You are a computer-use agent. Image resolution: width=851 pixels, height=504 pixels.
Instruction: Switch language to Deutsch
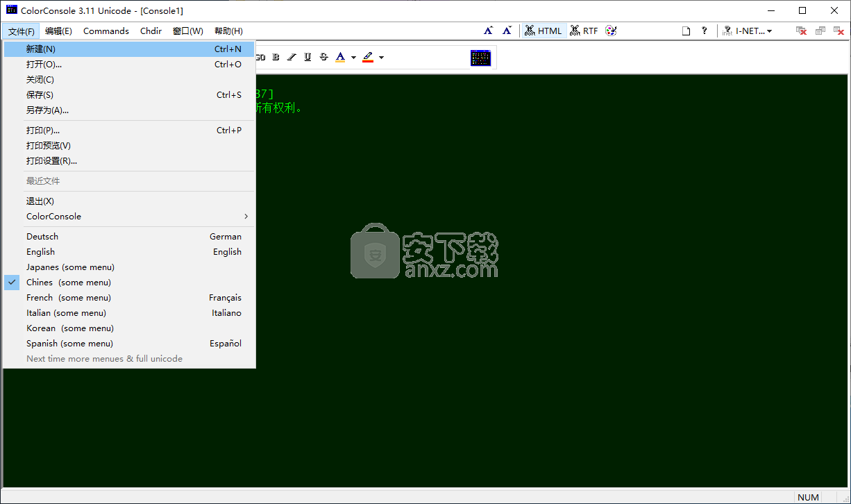[42, 237]
